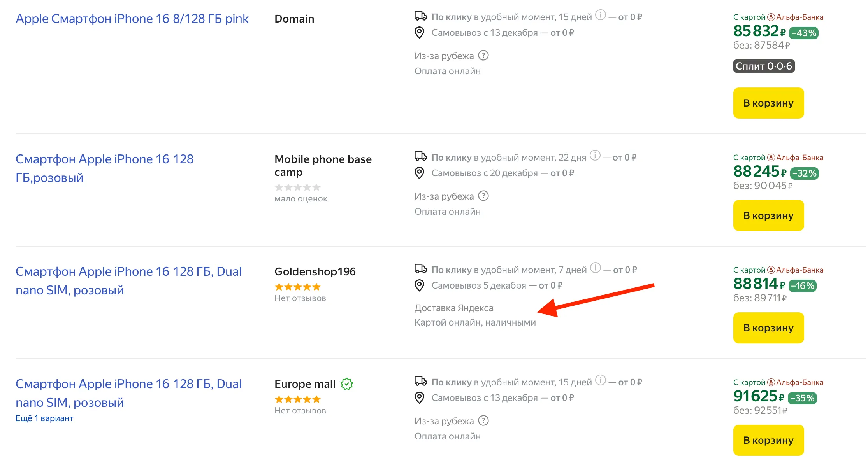Viewport: 868px width, 469px height.
Task: Open "Apple Смартфон iPhone 16 8/128 ГБ pink" listing
Action: click(x=132, y=19)
